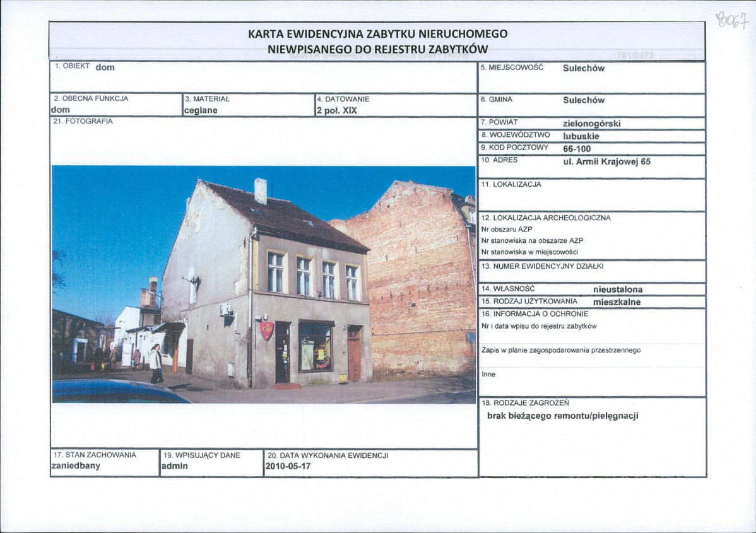This screenshot has height=533, width=756.
Task: Click the OBIEKT field value "dom"
Action: [x=105, y=67]
